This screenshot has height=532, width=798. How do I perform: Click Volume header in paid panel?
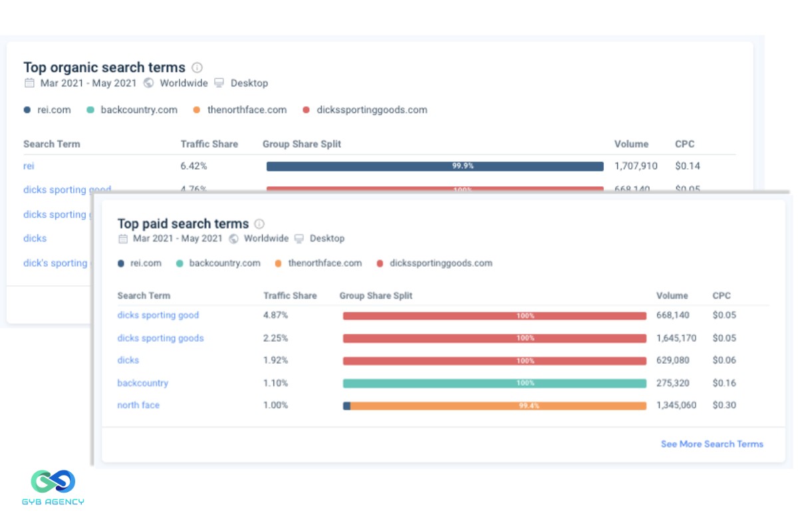[672, 296]
